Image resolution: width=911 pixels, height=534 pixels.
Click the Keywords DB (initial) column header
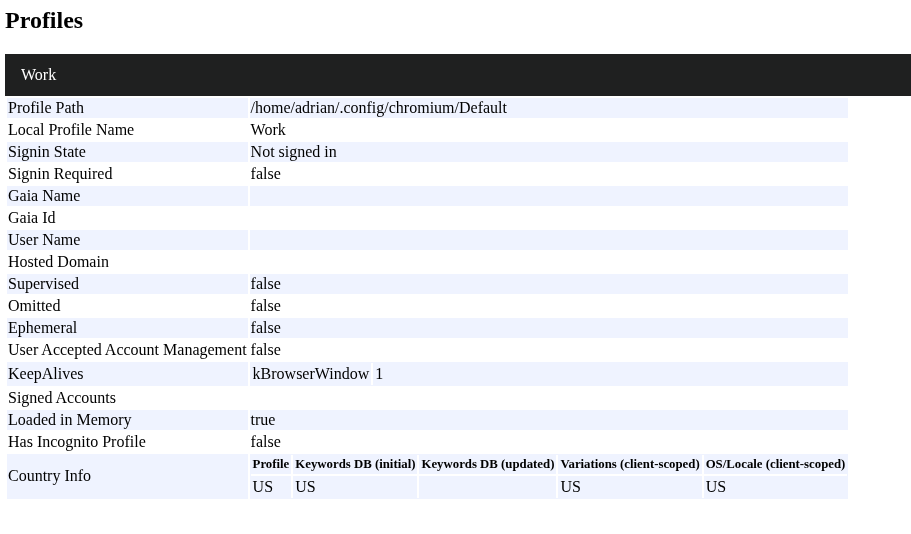[355, 464]
